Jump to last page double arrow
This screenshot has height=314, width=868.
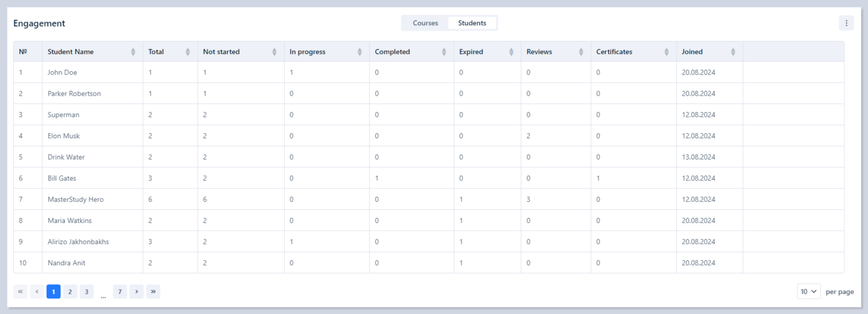coord(153,291)
